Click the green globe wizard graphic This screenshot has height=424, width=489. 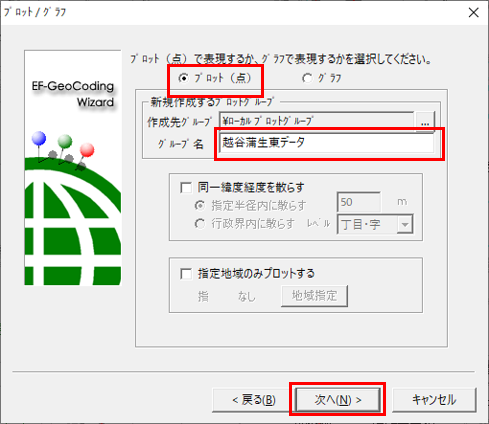[x=73, y=221]
